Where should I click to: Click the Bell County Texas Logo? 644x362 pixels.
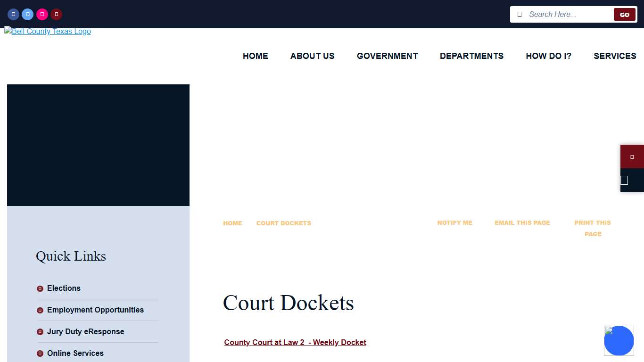click(48, 32)
